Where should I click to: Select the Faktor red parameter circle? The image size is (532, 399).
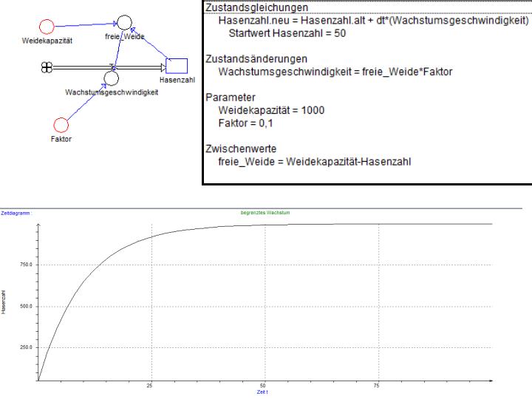(x=61, y=126)
